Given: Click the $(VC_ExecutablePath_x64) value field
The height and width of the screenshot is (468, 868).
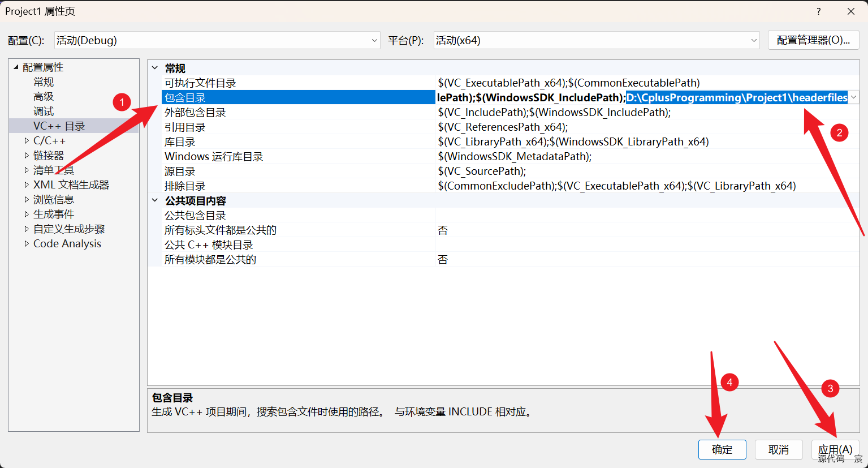Looking at the screenshot, I should 647,83.
